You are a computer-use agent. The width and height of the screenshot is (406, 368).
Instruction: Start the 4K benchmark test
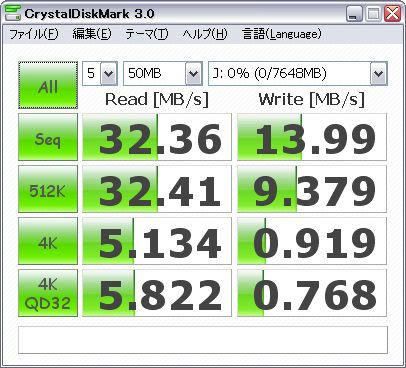pyautogui.click(x=48, y=241)
